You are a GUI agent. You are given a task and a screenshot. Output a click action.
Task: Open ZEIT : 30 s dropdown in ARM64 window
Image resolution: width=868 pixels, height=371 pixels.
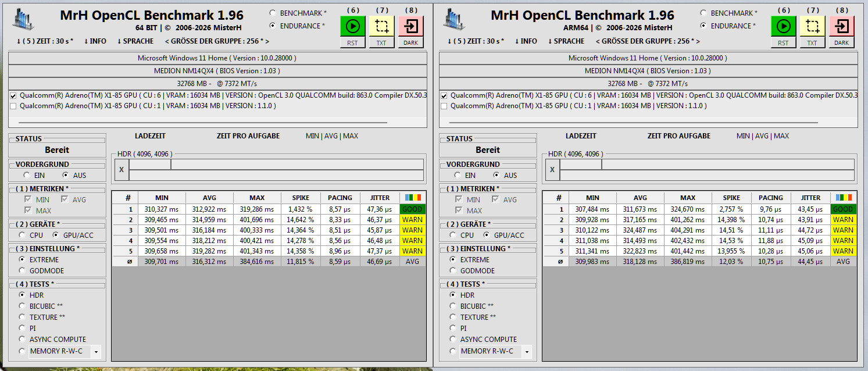tap(476, 41)
